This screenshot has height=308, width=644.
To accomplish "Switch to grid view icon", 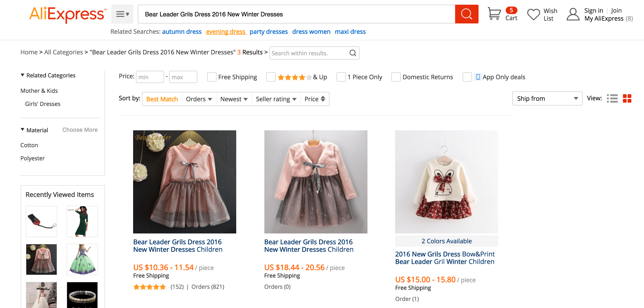I will coord(627,98).
